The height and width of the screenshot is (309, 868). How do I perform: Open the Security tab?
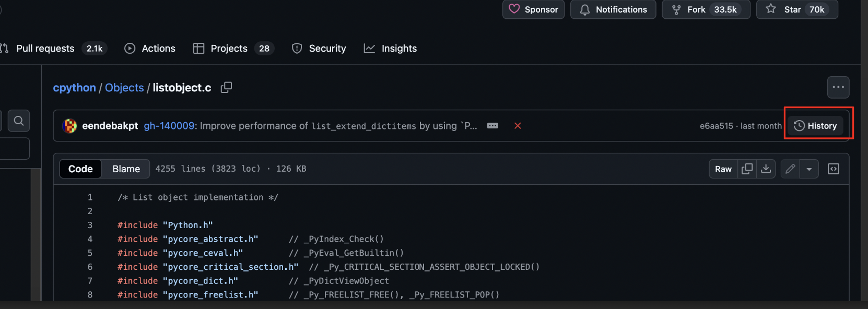coord(319,49)
